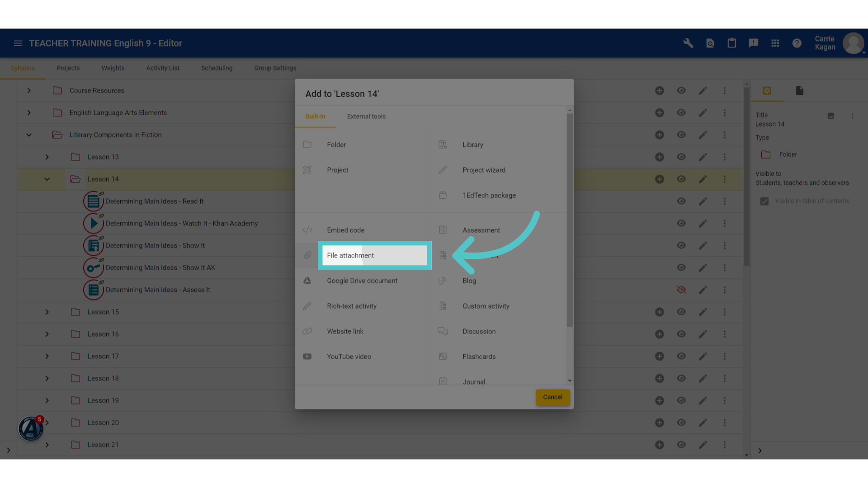The width and height of the screenshot is (868, 488).
Task: Expand the Lesson 13 folder
Action: [x=47, y=157]
